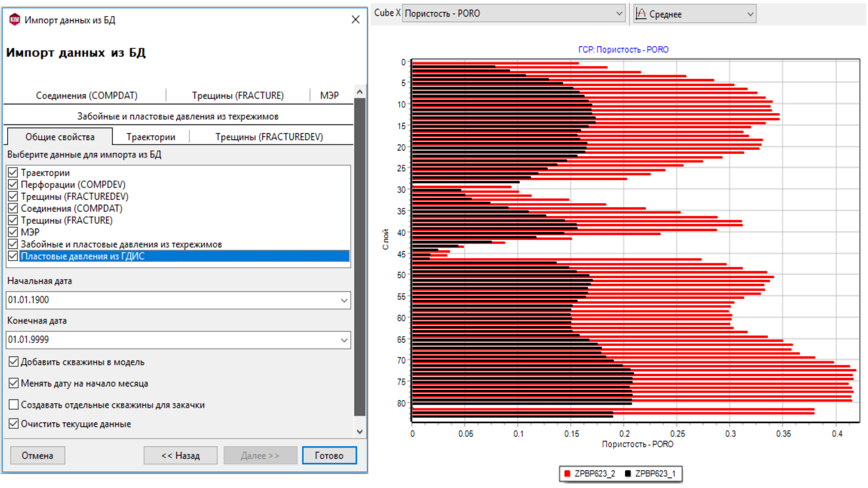Switch to the Траектории tab
Image resolution: width=868 pixels, height=488 pixels.
(151, 137)
